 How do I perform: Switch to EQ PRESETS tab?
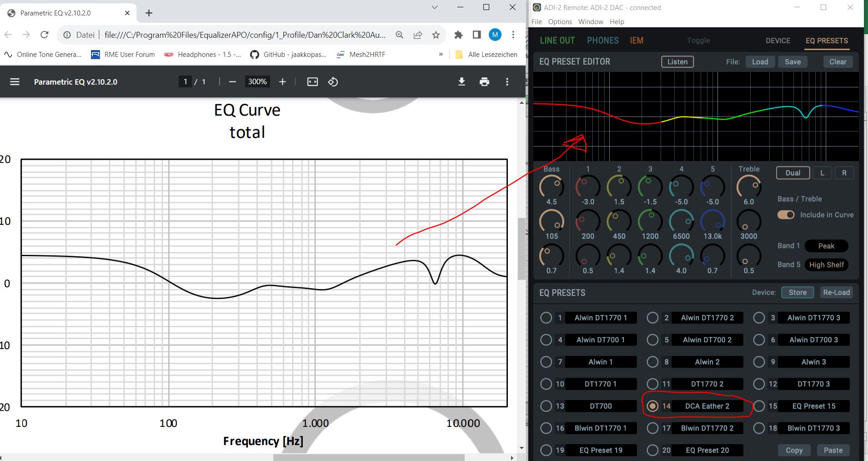click(827, 41)
